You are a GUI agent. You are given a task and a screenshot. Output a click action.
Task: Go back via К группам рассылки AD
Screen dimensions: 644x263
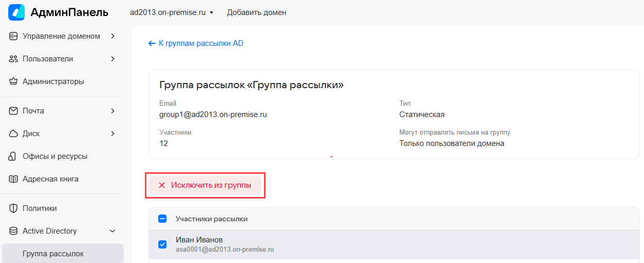click(196, 43)
